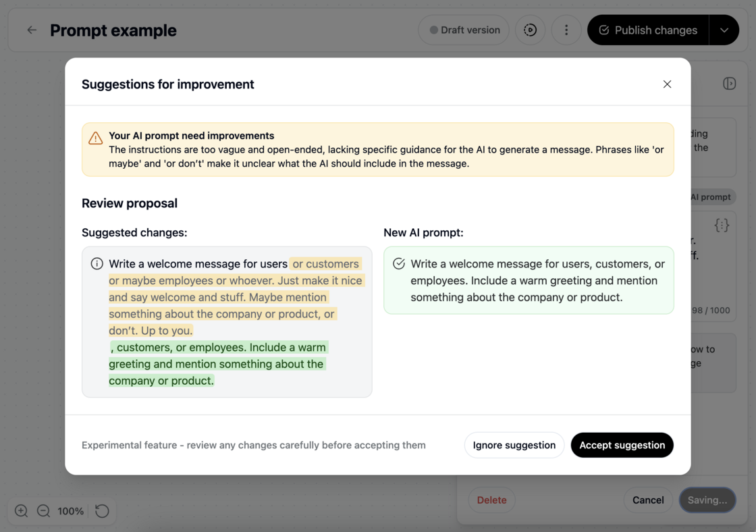Open the preview/run history icon in header

pyautogui.click(x=530, y=30)
